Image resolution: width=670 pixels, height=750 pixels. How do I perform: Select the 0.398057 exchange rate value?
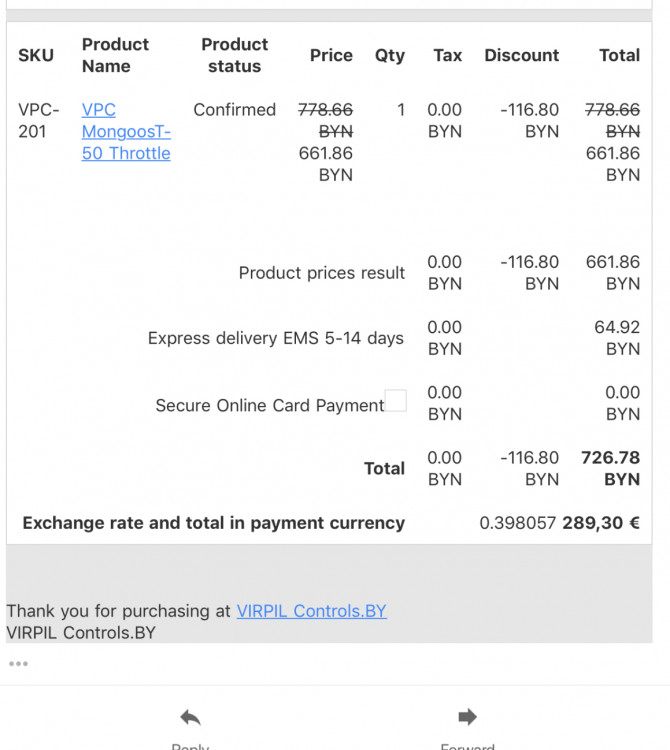tap(518, 523)
